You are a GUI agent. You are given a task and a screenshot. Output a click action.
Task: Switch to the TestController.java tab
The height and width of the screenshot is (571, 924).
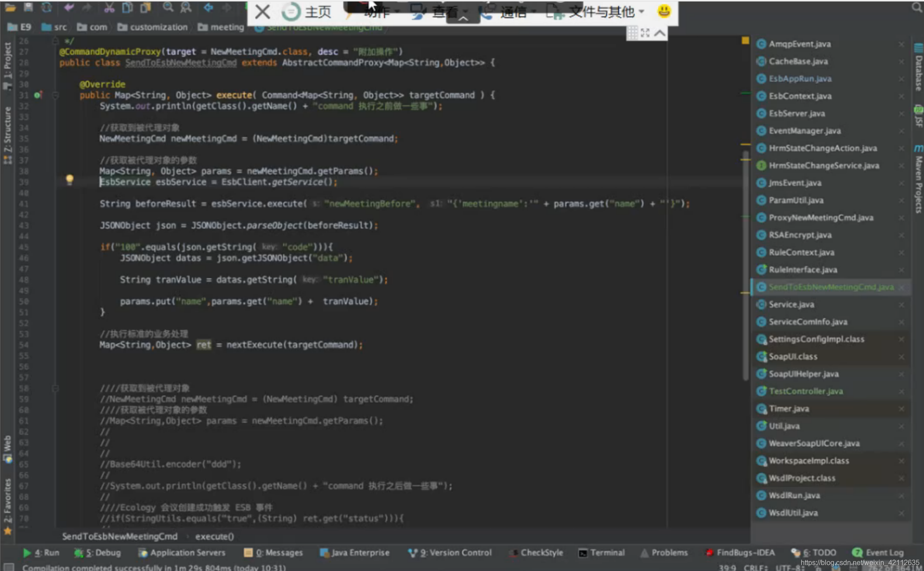pyautogui.click(x=806, y=391)
